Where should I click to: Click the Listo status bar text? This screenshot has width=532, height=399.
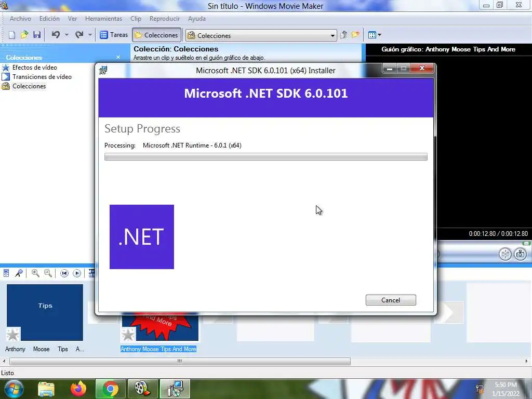pos(7,373)
